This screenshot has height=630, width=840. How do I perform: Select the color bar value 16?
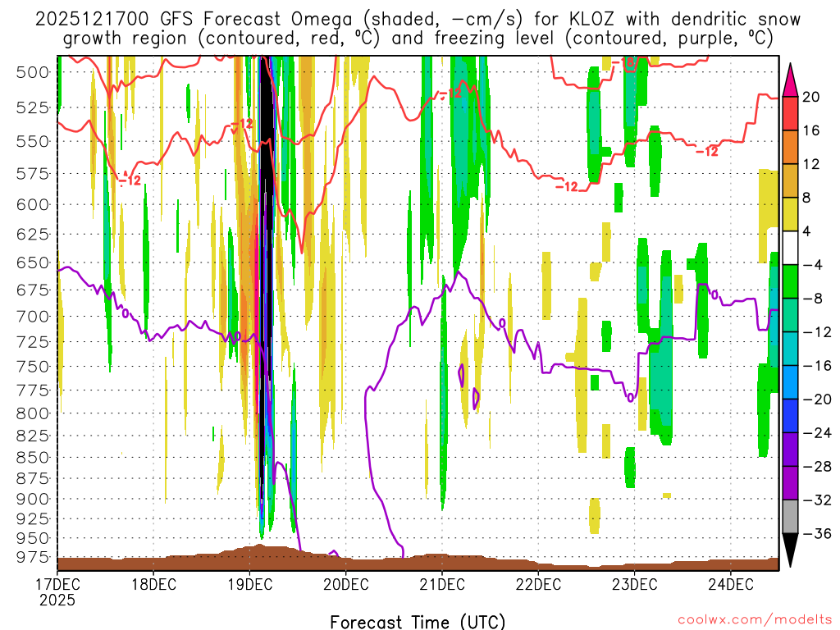pos(811,130)
